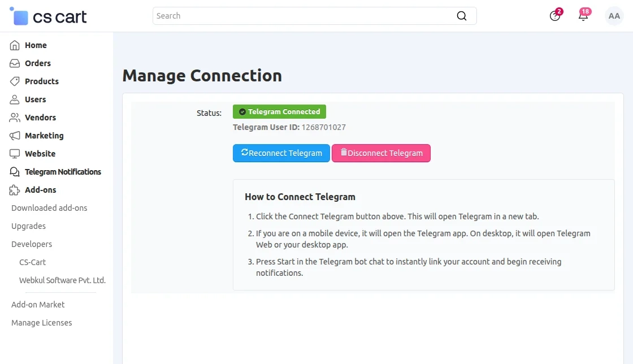The width and height of the screenshot is (633, 364).
Task: Click the Add-ons puzzle icon
Action: pyautogui.click(x=15, y=190)
